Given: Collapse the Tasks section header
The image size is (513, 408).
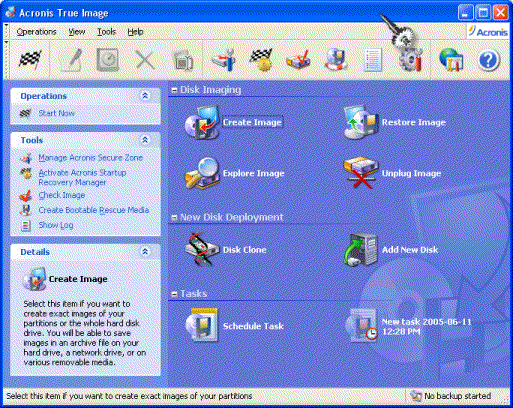Looking at the screenshot, I should pyautogui.click(x=174, y=294).
